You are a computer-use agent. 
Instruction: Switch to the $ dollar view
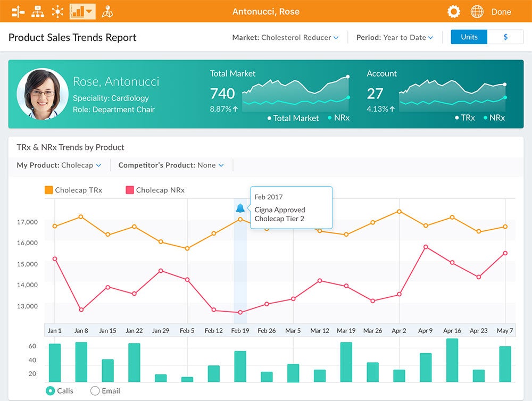click(505, 37)
